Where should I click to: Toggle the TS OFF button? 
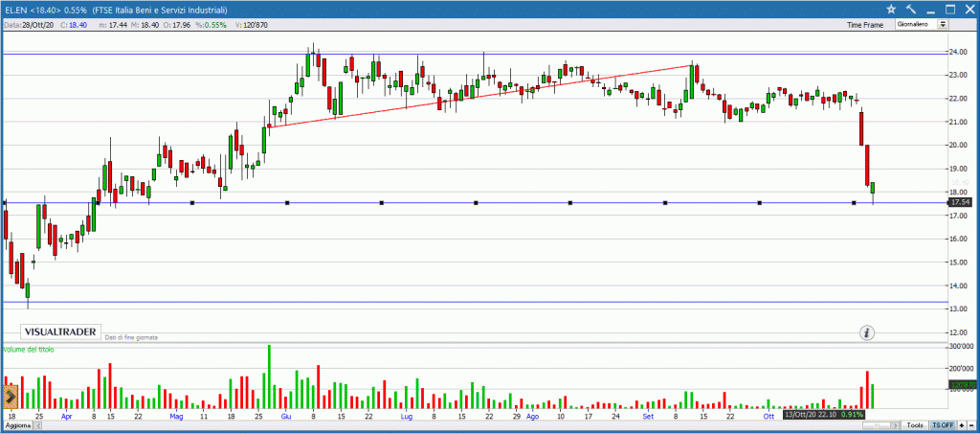[x=943, y=425]
